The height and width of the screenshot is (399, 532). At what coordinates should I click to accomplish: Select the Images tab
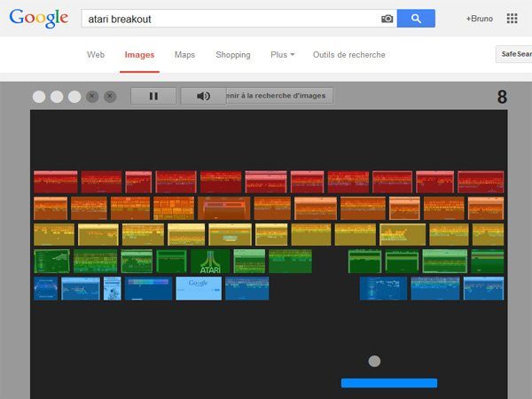click(139, 55)
